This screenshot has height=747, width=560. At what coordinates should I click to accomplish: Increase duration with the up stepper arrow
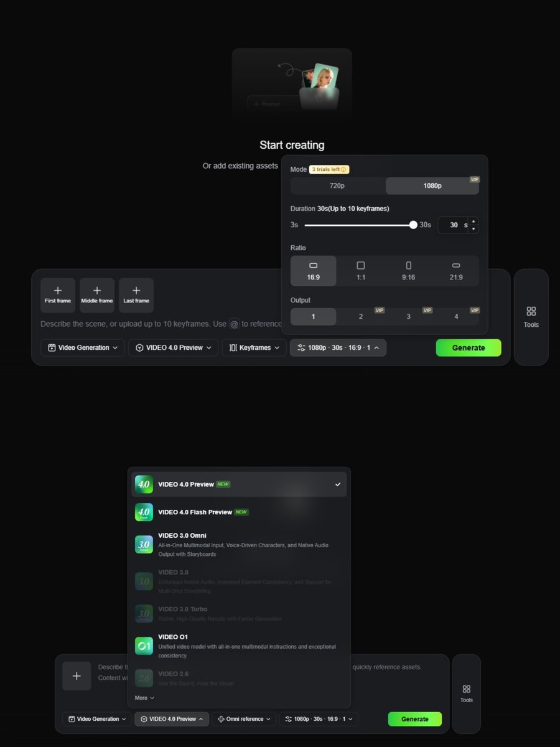[x=474, y=221]
